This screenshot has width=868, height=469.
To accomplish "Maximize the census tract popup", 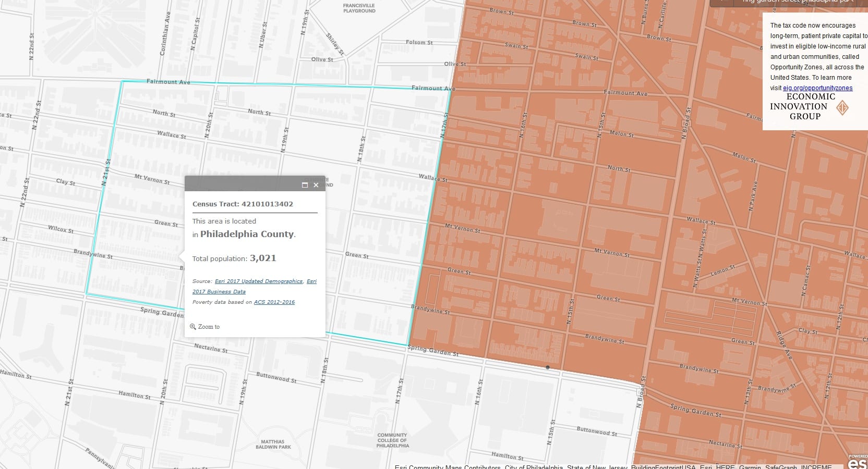I will click(x=305, y=185).
